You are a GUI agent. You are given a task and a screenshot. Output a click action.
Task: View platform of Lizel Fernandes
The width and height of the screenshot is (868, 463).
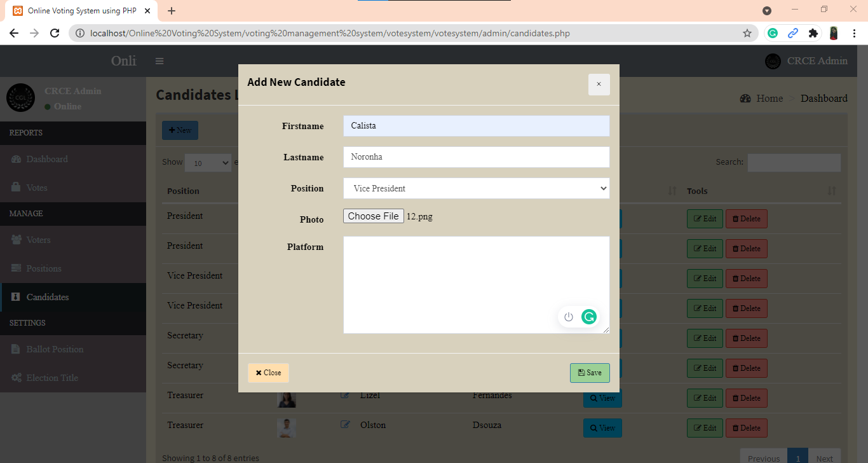(x=602, y=399)
